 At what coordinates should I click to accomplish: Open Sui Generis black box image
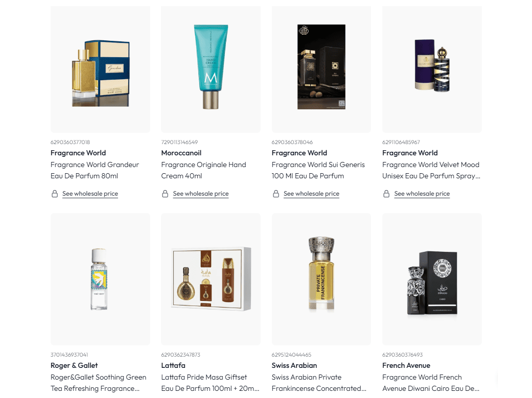[321, 69]
